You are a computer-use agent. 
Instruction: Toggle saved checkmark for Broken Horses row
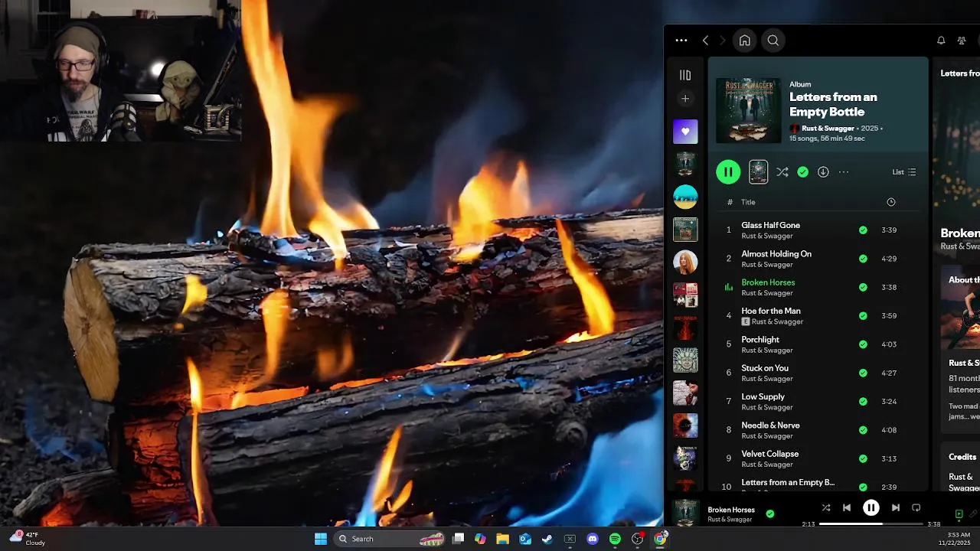[863, 288]
